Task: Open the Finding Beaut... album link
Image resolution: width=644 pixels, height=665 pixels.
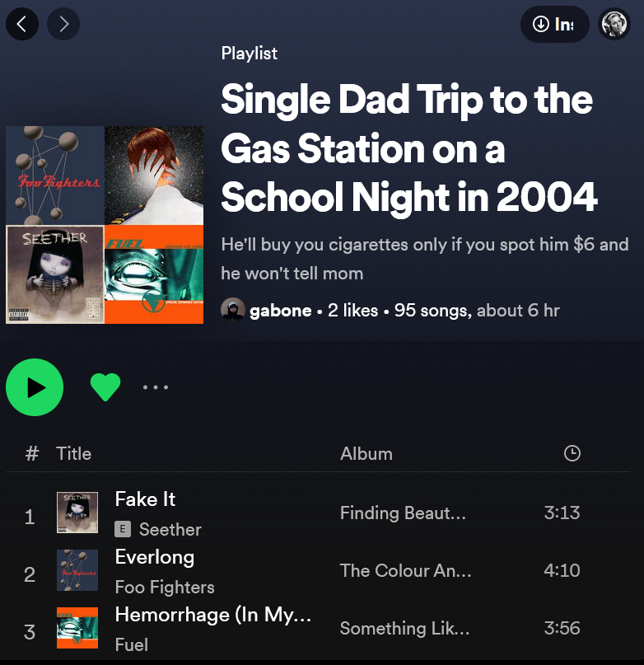Action: point(403,513)
